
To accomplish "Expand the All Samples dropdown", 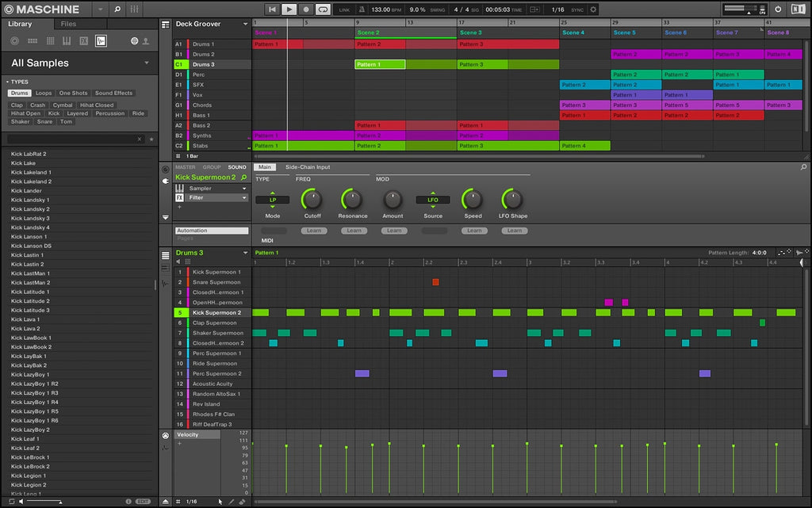I will pos(147,63).
